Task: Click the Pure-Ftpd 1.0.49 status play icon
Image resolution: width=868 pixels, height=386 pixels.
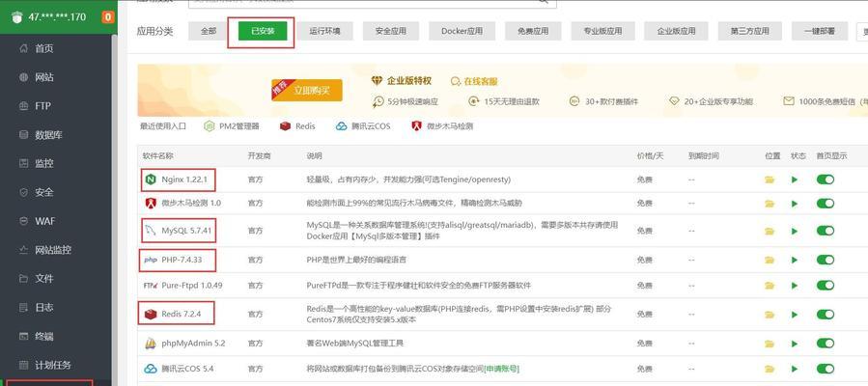Action: point(795,286)
